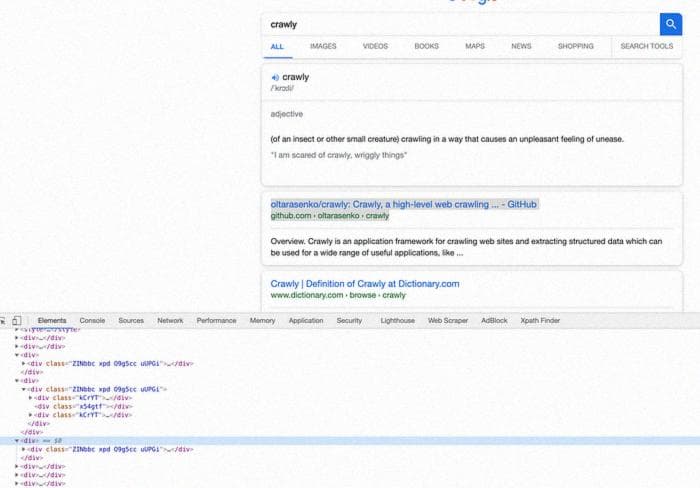
Task: Expand ZINbbc div inside the selected div
Action: coord(24,449)
